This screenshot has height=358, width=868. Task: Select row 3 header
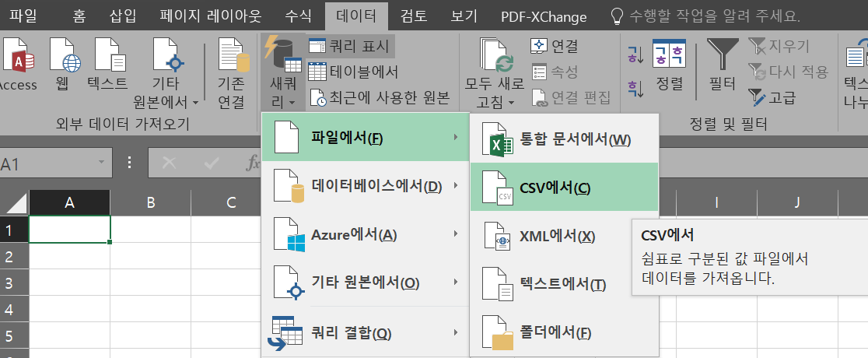14,283
